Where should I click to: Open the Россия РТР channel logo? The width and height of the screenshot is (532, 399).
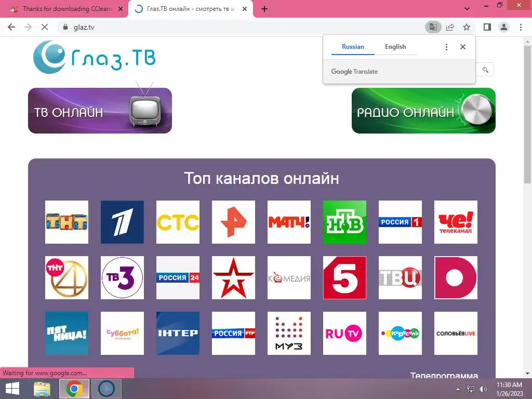(233, 333)
